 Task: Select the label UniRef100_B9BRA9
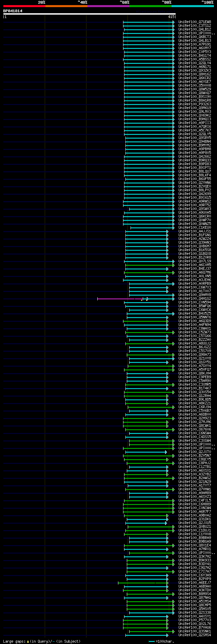[195, 538]
